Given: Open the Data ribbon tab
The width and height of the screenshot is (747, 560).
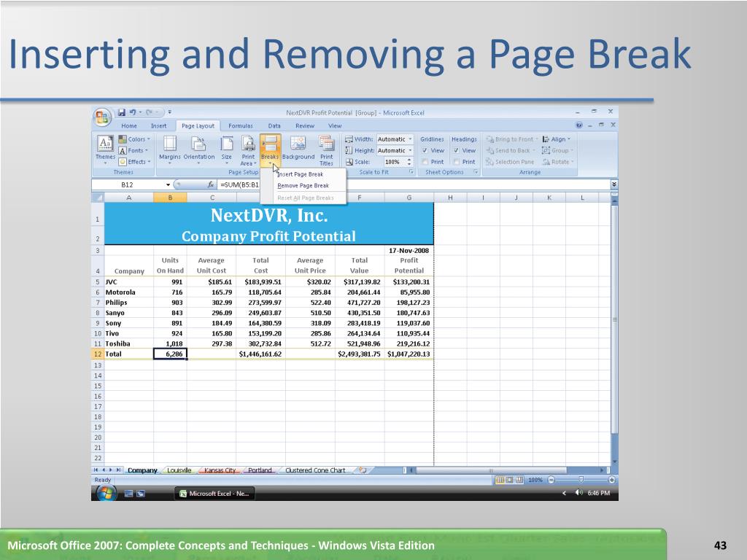Looking at the screenshot, I should click(274, 125).
